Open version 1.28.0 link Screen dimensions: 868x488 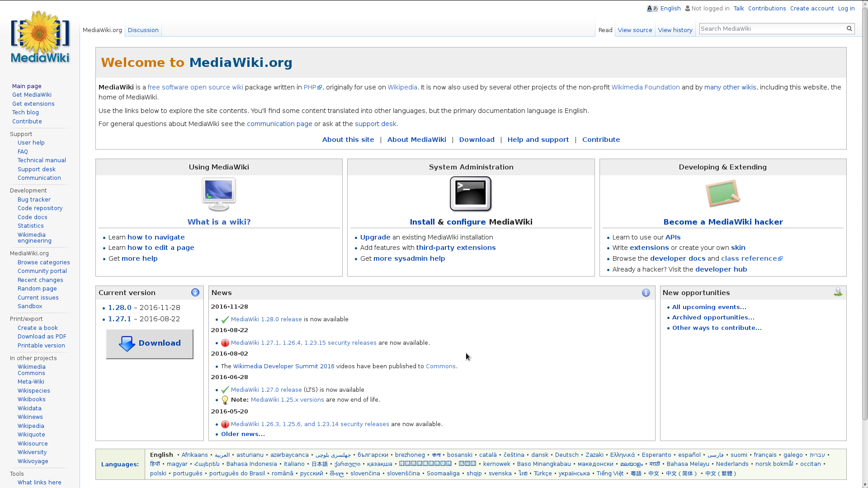(119, 308)
